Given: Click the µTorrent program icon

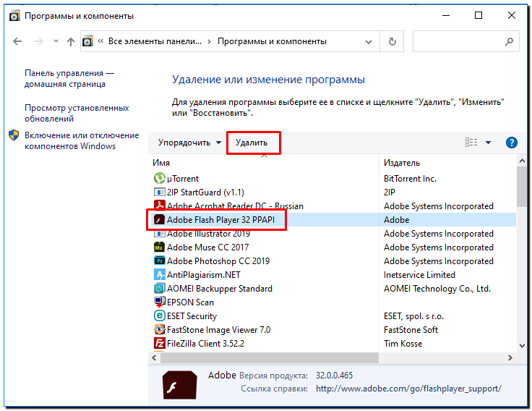Looking at the screenshot, I should click(x=160, y=178).
